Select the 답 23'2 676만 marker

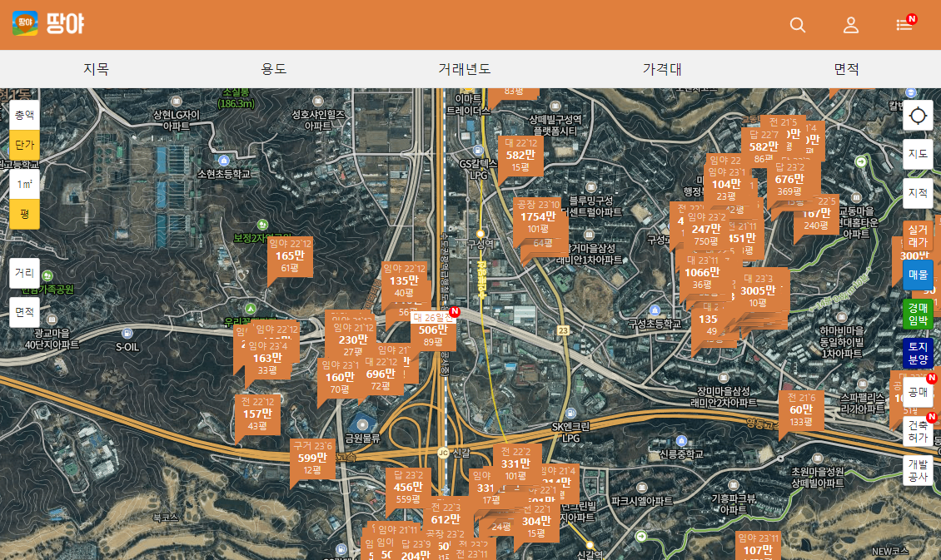click(789, 179)
